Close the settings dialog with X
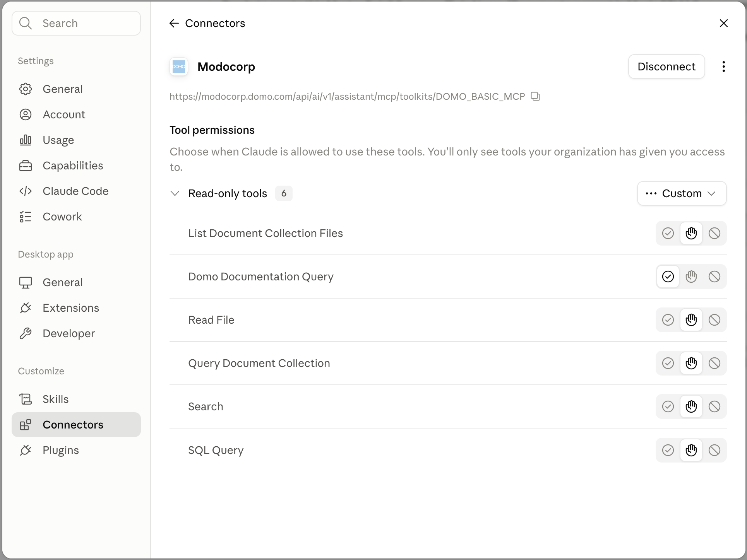Screen dimensions: 747x560 723,23
